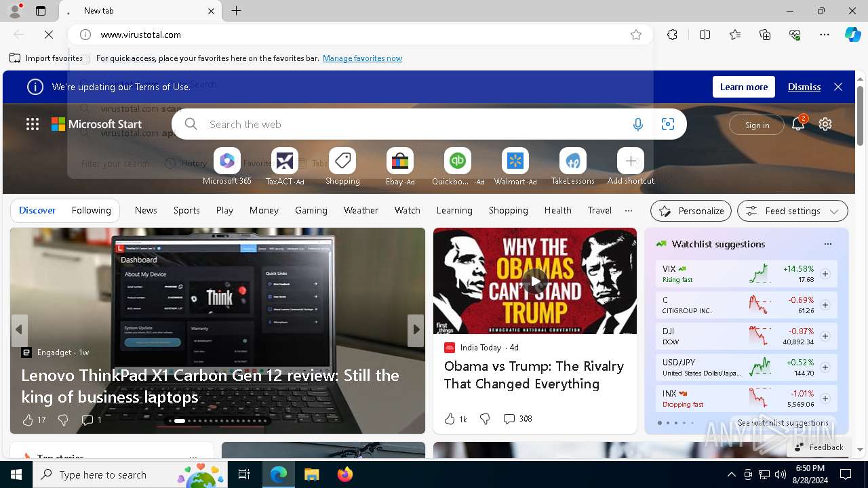Image resolution: width=868 pixels, height=488 pixels.
Task: Play the Obamas Trump video
Action: pyautogui.click(x=535, y=281)
